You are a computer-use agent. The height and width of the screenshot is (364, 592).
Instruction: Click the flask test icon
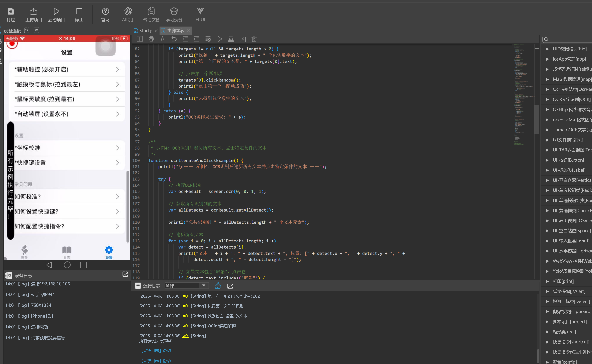231,39
